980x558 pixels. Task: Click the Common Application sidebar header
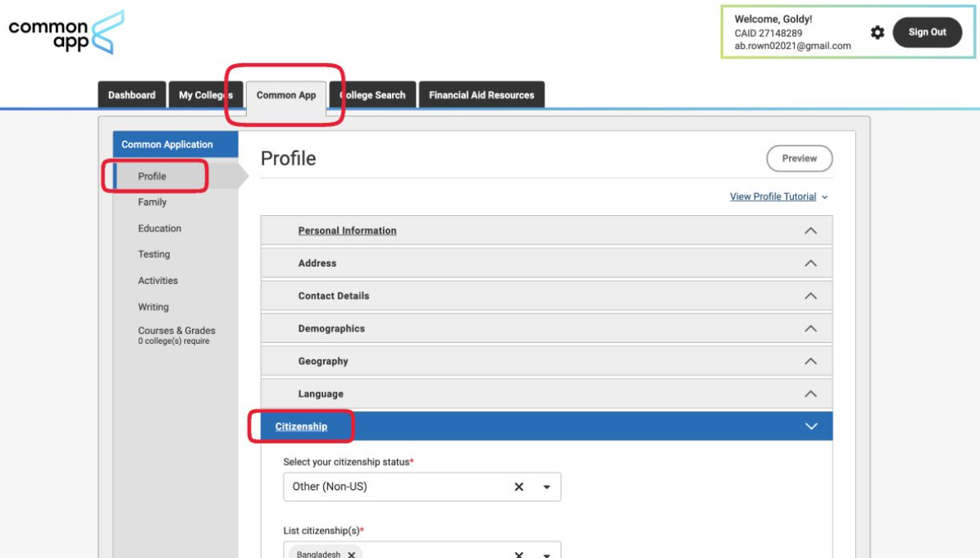(175, 144)
